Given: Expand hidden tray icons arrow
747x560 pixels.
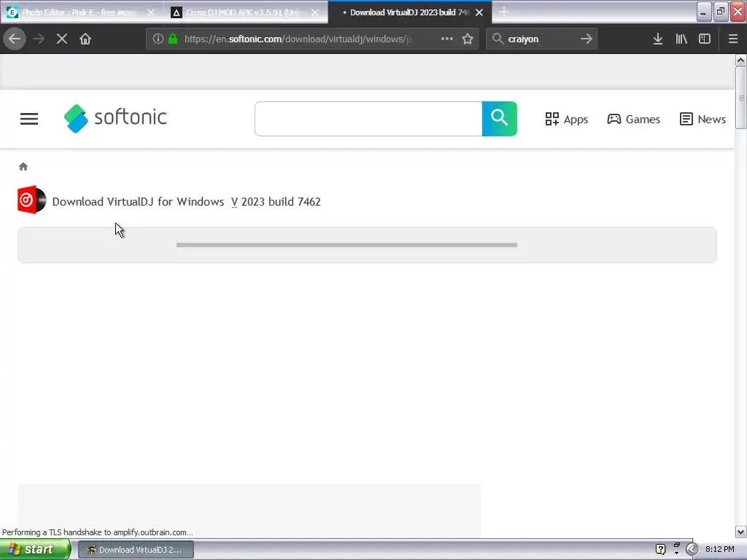Looking at the screenshot, I should click(x=692, y=549).
